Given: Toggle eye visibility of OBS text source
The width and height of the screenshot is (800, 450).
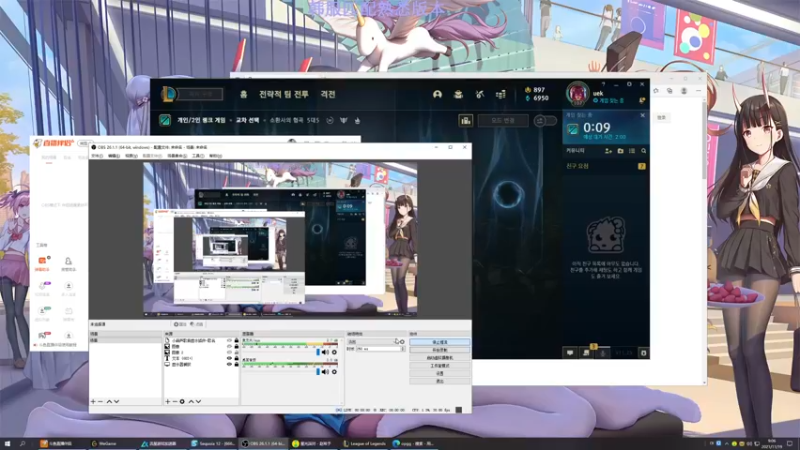Looking at the screenshot, I should 229,359.
